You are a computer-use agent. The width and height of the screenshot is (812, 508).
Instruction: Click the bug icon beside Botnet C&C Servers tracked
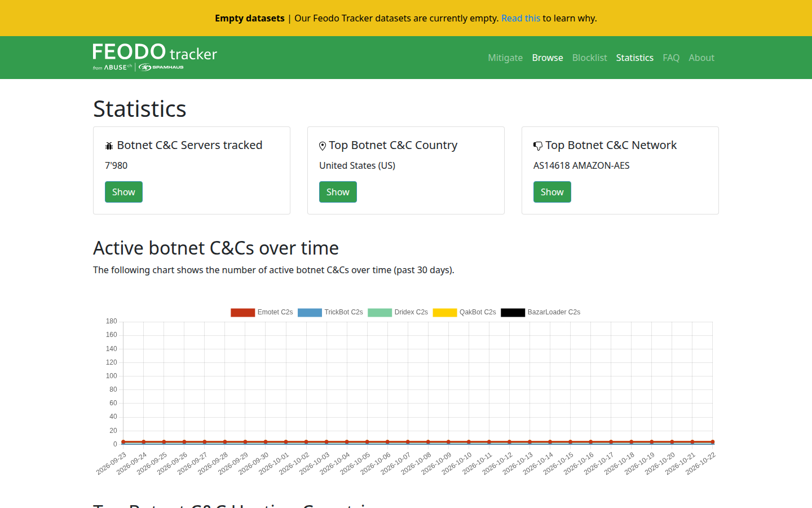pyautogui.click(x=109, y=146)
